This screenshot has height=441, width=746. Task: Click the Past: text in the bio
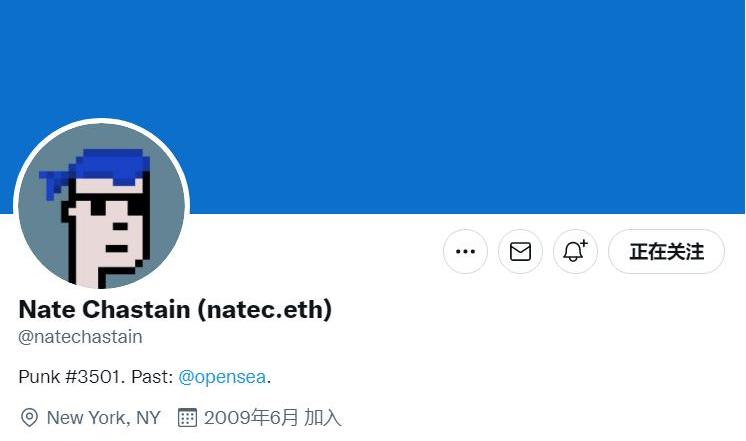(x=152, y=377)
